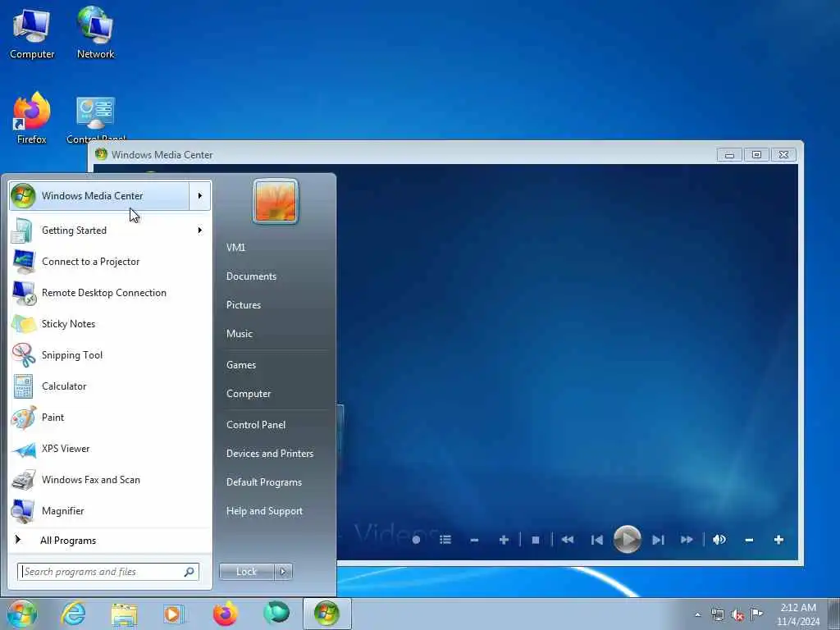Screen dimensions: 840x630
Task: Click channel up plus in Media Center
Action: [504, 540]
